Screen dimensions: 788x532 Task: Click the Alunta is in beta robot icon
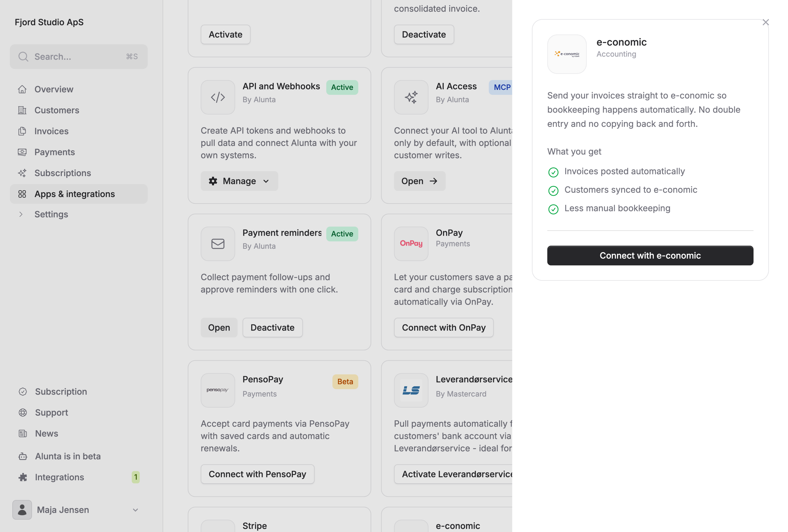tap(23, 456)
